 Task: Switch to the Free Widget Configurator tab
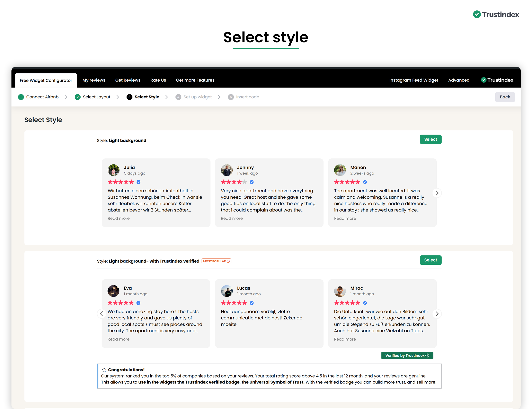tap(46, 80)
